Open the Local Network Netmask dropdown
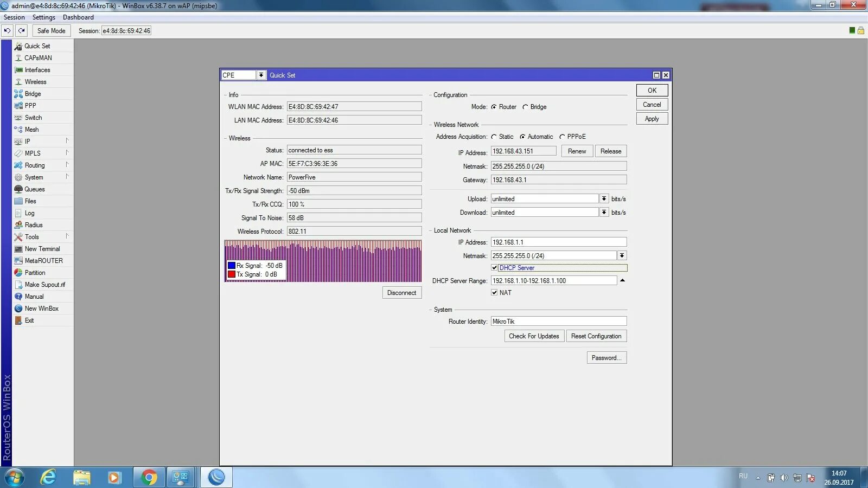This screenshot has height=488, width=868. pos(622,255)
